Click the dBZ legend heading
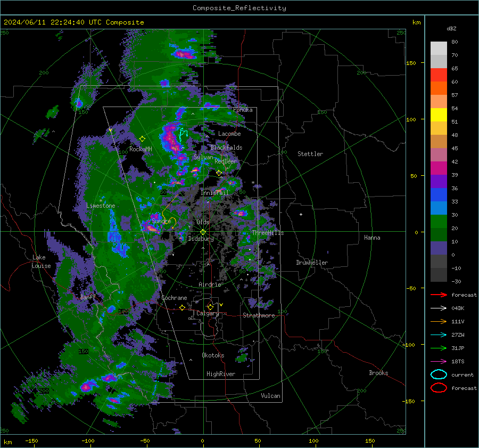Viewport: 479px width, 448px height. [x=451, y=29]
